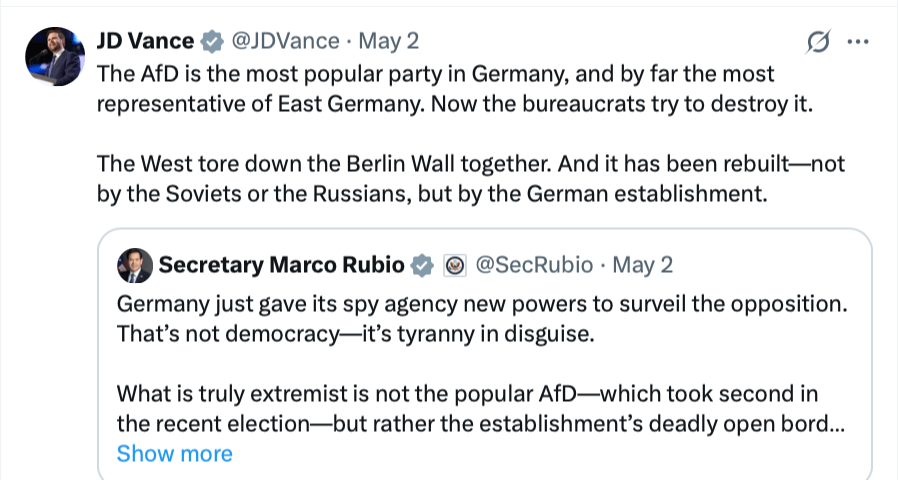Open the quoted post via its May 2 timestamp
Screen dimensions: 898x480
pyautogui.click(x=642, y=265)
